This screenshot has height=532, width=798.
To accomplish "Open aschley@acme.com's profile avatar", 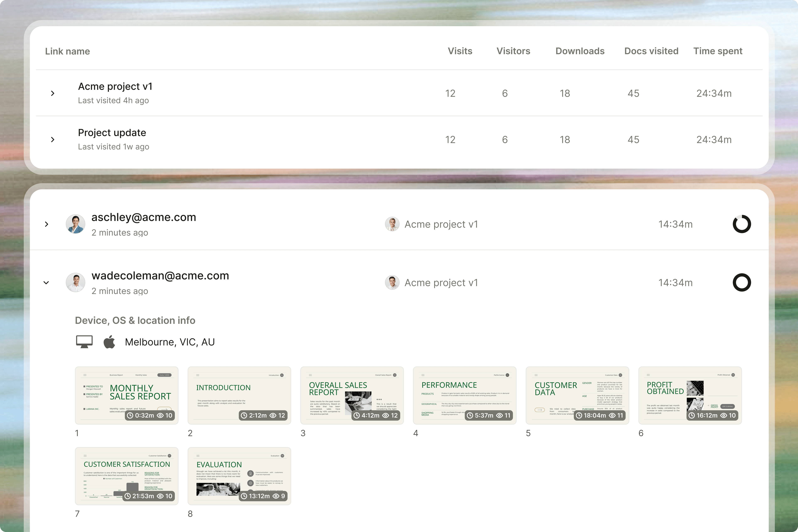I will pos(75,224).
